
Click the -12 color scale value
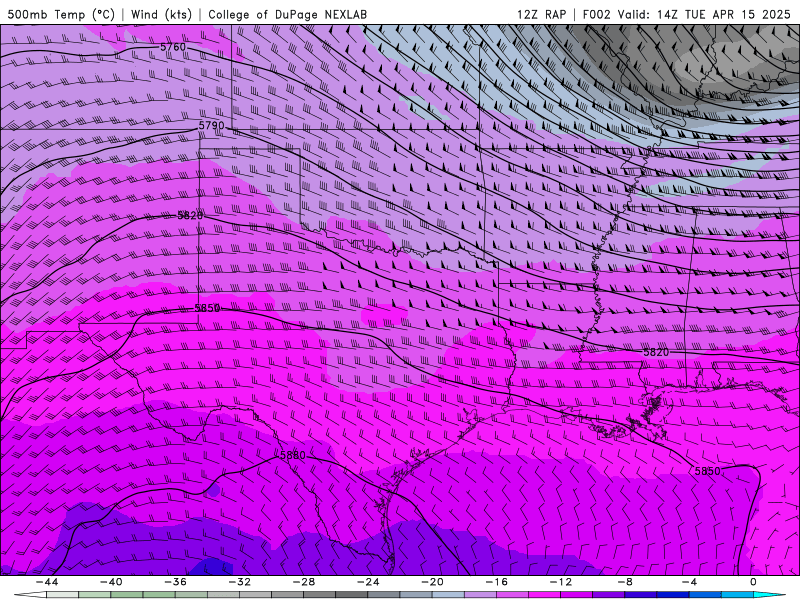pos(561,582)
